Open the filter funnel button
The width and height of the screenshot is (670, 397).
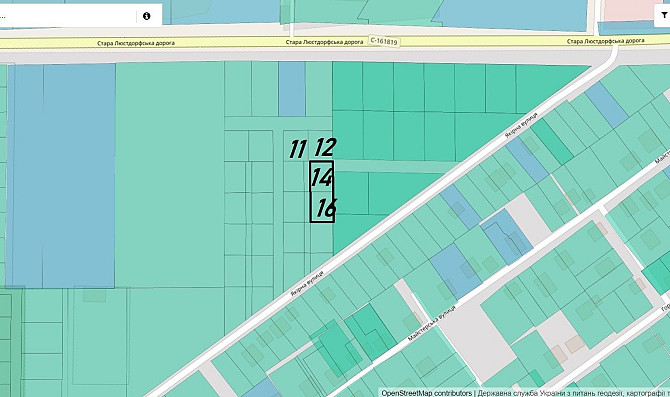click(x=664, y=15)
